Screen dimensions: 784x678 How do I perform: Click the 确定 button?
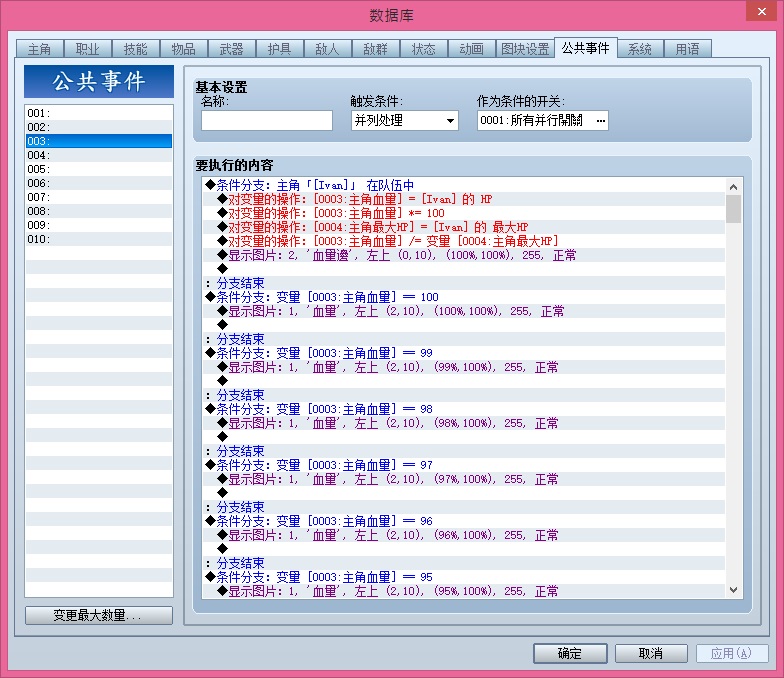coord(570,653)
